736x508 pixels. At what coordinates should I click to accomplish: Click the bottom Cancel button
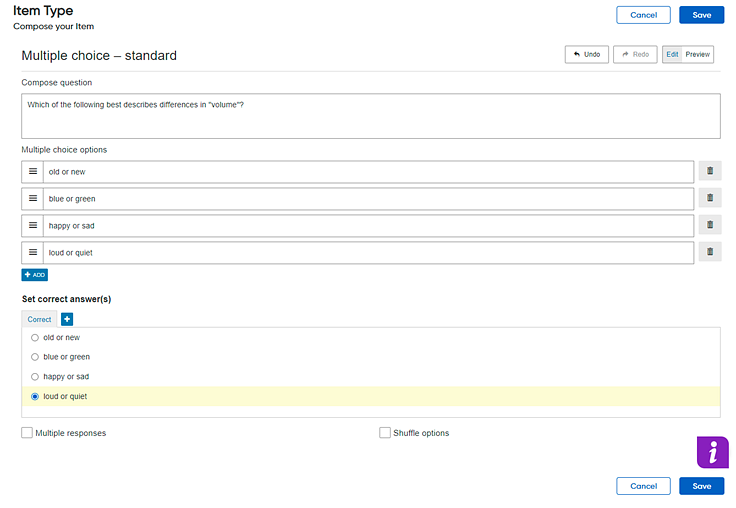(x=643, y=486)
